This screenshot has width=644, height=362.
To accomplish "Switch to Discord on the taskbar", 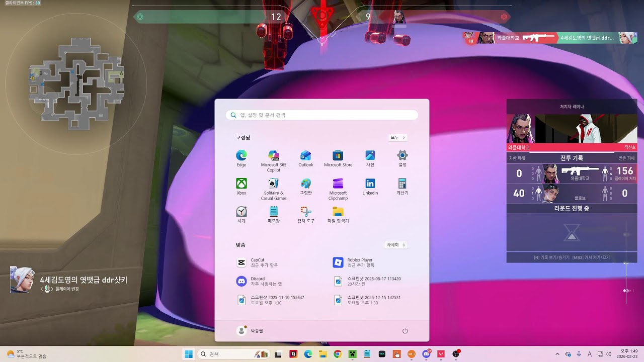I will (427, 354).
